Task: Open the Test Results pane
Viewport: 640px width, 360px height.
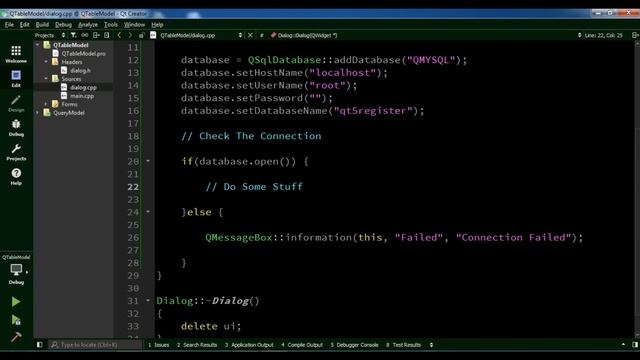Action: click(403, 345)
